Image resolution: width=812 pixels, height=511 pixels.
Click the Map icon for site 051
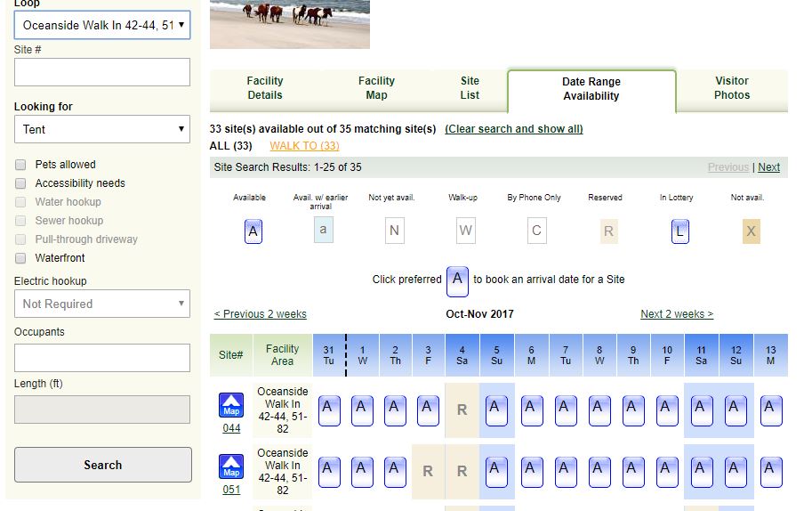(x=231, y=466)
